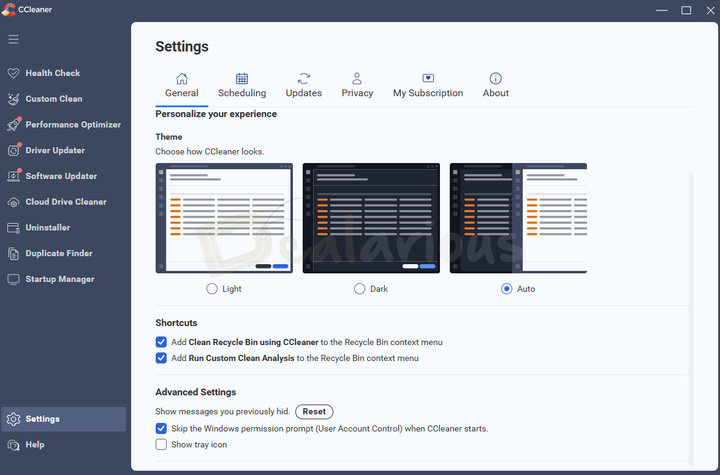The width and height of the screenshot is (720, 475).
Task: Maximize the CCleaner window
Action: [x=686, y=10]
